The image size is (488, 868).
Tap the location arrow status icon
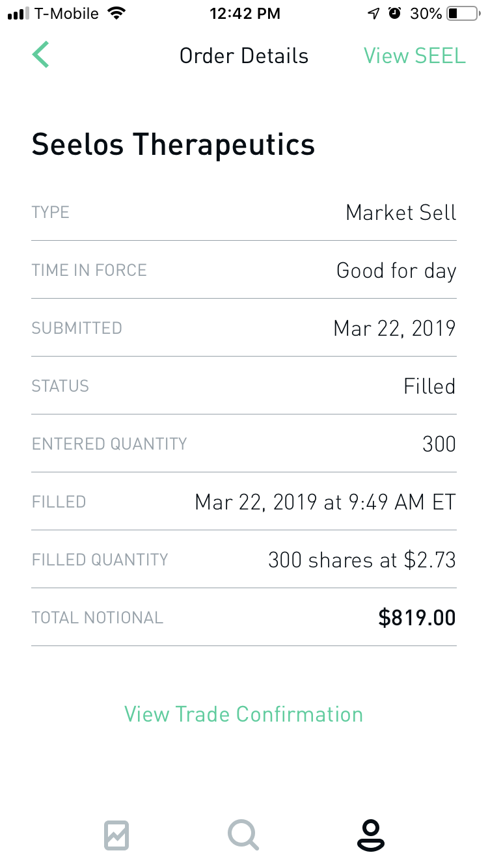pyautogui.click(x=373, y=14)
